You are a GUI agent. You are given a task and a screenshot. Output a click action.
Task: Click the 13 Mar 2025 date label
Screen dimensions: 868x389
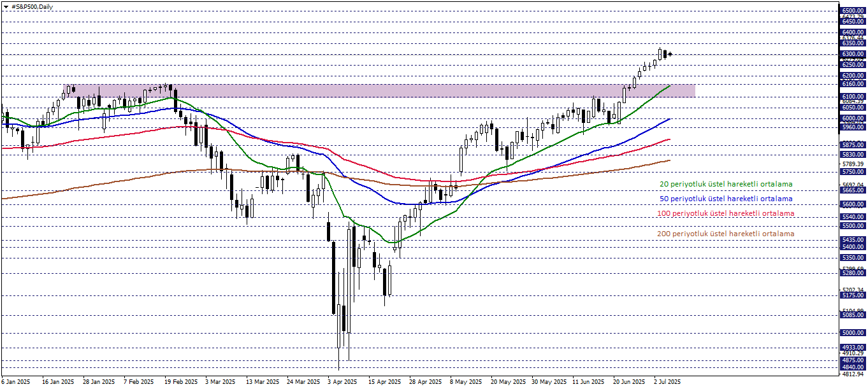[263, 382]
